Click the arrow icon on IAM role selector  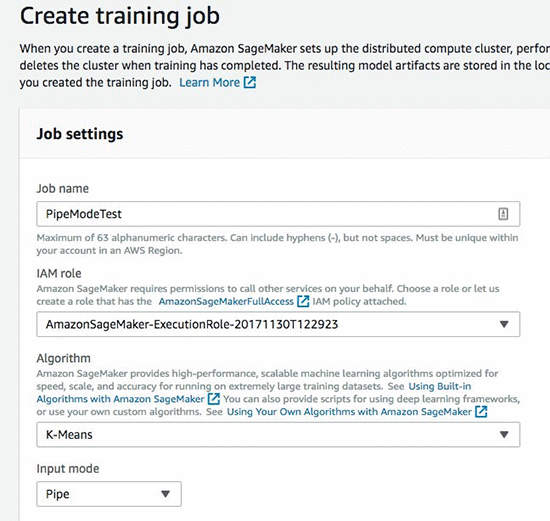tap(504, 324)
